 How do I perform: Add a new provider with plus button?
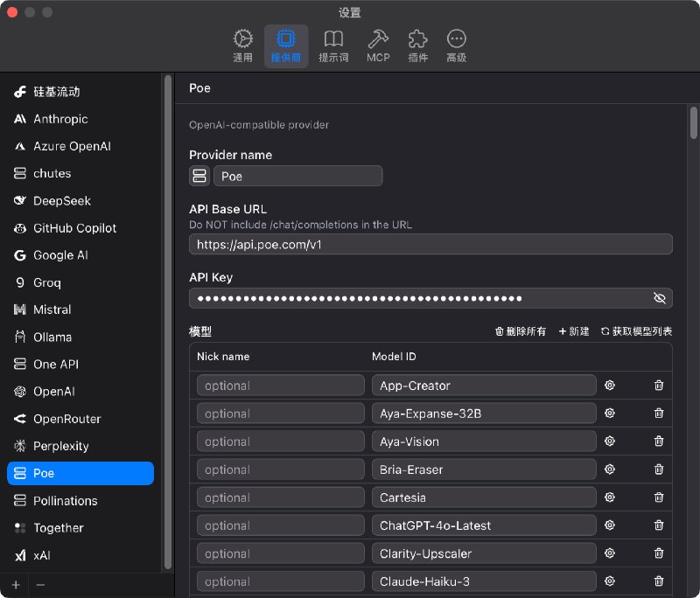[x=16, y=585]
